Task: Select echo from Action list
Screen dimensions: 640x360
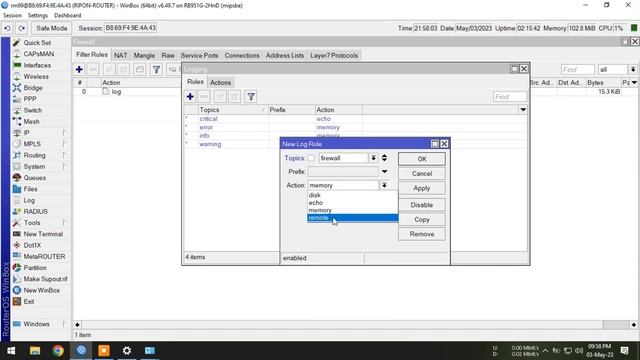Action: point(352,202)
